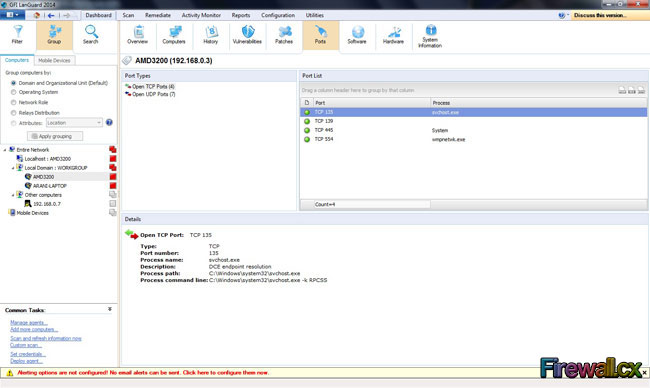650x388 pixels.
Task: Click Add more computers link
Action: coord(34,329)
